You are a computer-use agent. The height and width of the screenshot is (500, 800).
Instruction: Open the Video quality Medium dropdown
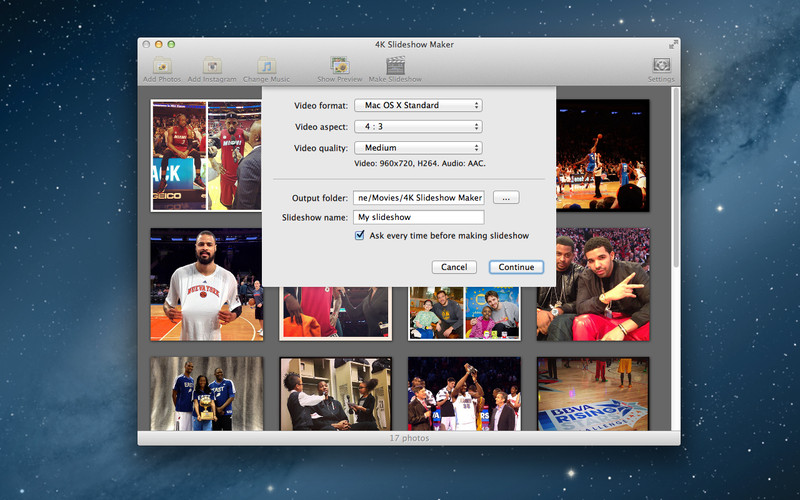[418, 148]
